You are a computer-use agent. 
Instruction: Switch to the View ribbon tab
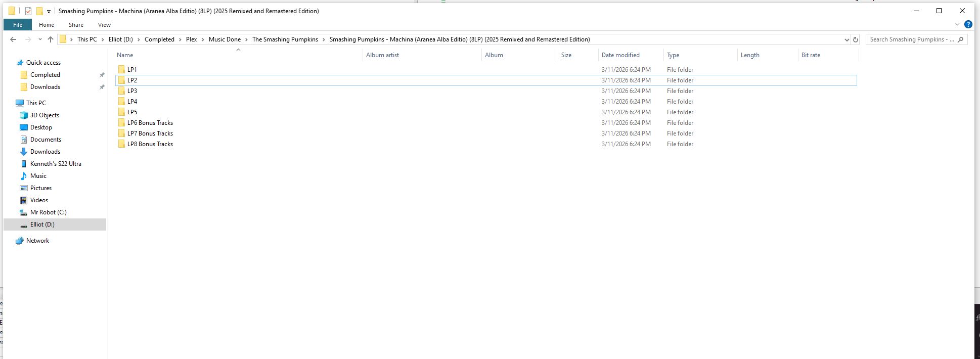tap(105, 25)
